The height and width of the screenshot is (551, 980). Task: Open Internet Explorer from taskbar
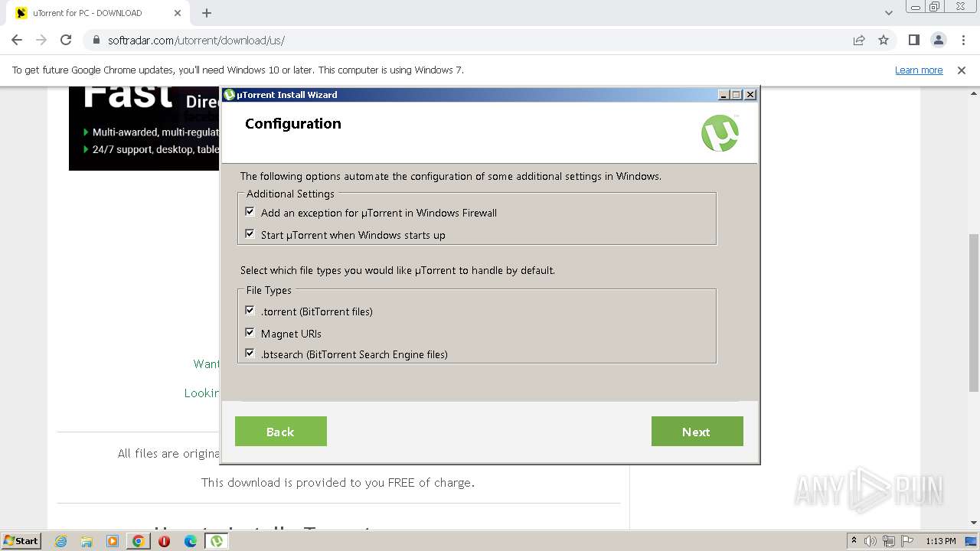pyautogui.click(x=60, y=541)
